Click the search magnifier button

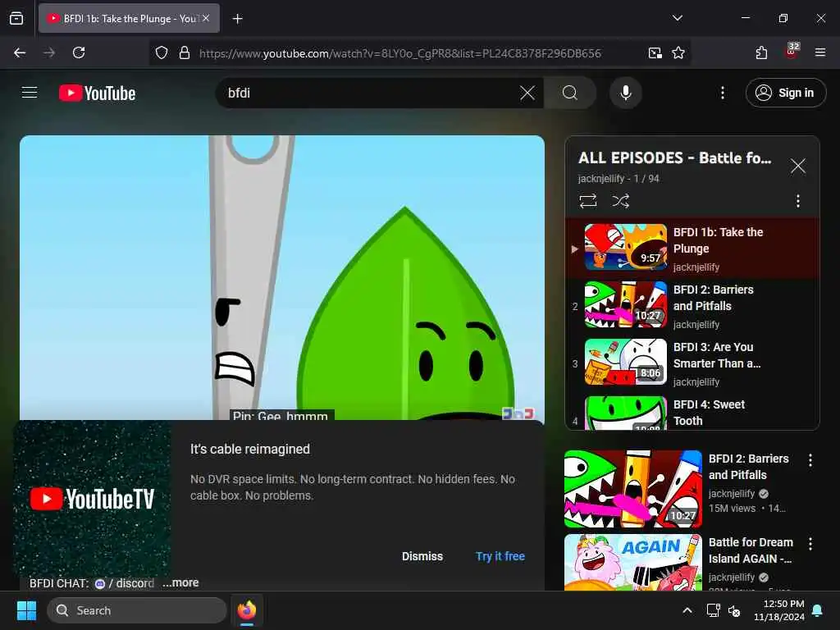[570, 93]
